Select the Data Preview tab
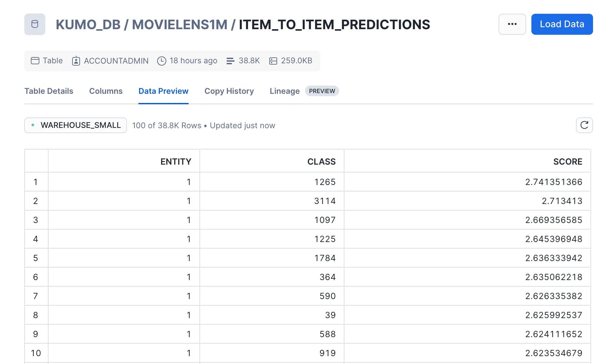The width and height of the screenshot is (616, 364). point(163,91)
